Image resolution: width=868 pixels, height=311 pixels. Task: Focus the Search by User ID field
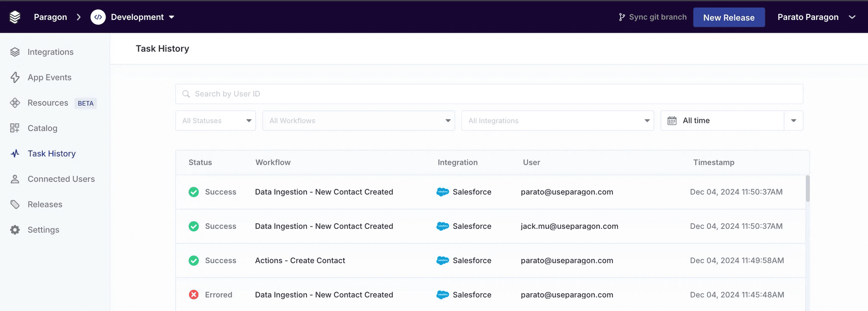click(x=489, y=94)
